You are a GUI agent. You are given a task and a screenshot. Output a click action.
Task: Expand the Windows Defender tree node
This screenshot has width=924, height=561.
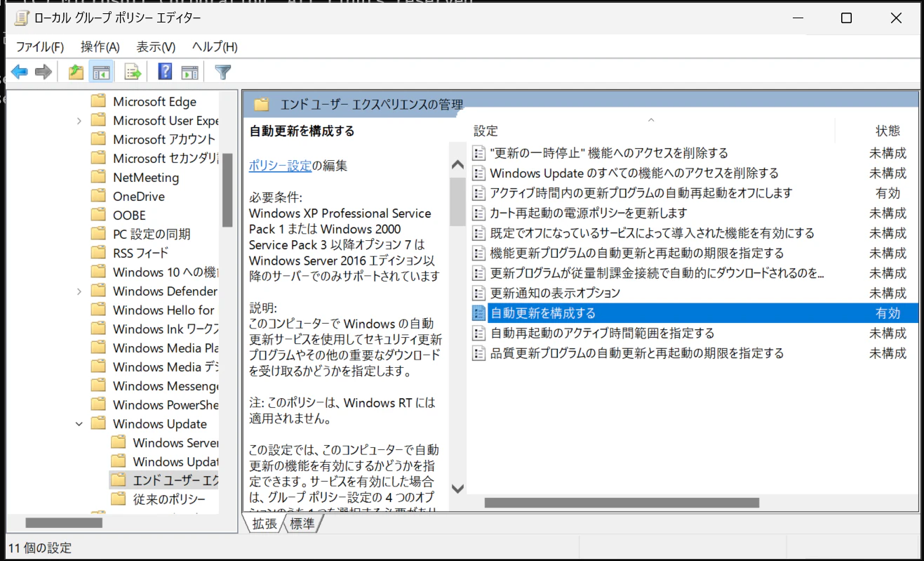pyautogui.click(x=79, y=291)
